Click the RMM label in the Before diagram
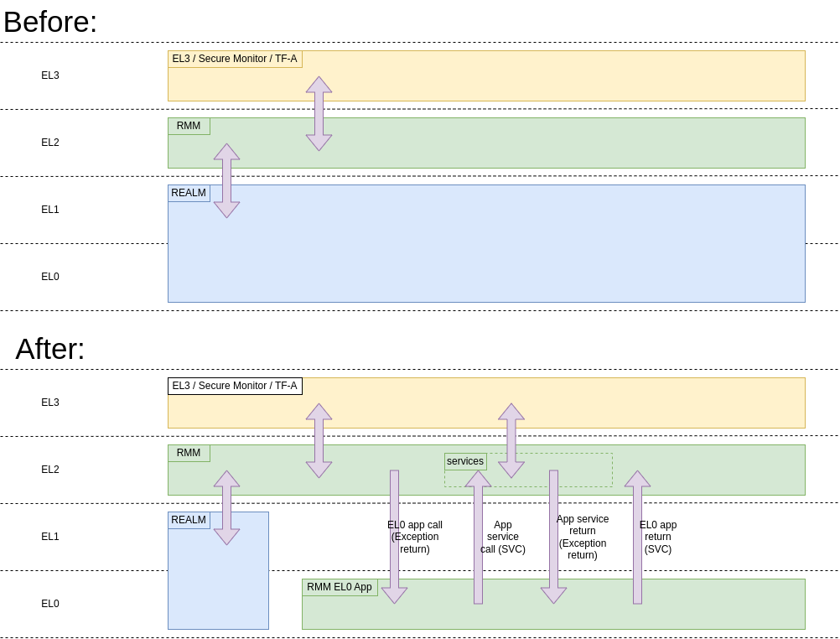The width and height of the screenshot is (840, 639). click(189, 126)
